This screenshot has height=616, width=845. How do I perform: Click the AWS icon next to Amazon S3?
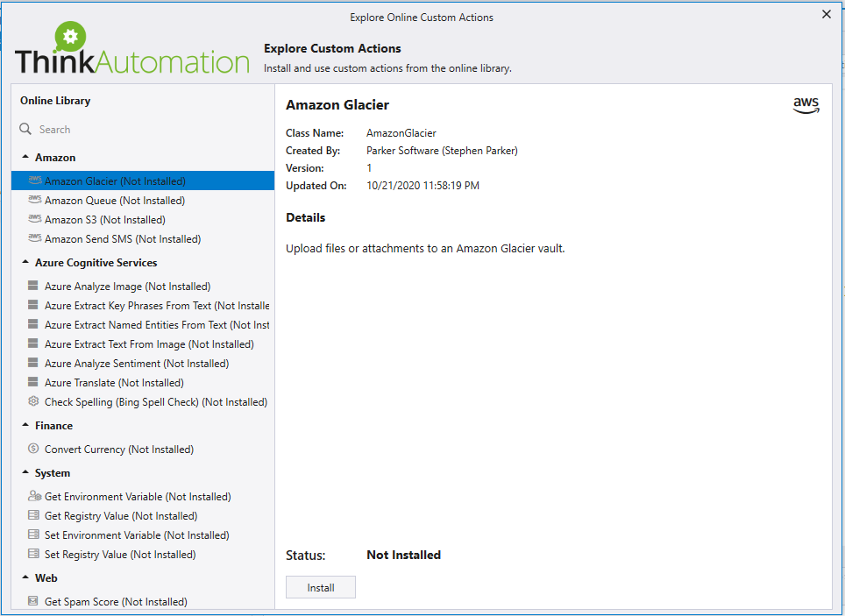click(34, 219)
